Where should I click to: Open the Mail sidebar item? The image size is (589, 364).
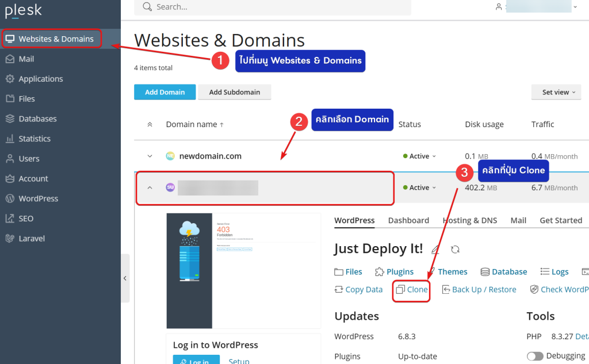pyautogui.click(x=26, y=59)
